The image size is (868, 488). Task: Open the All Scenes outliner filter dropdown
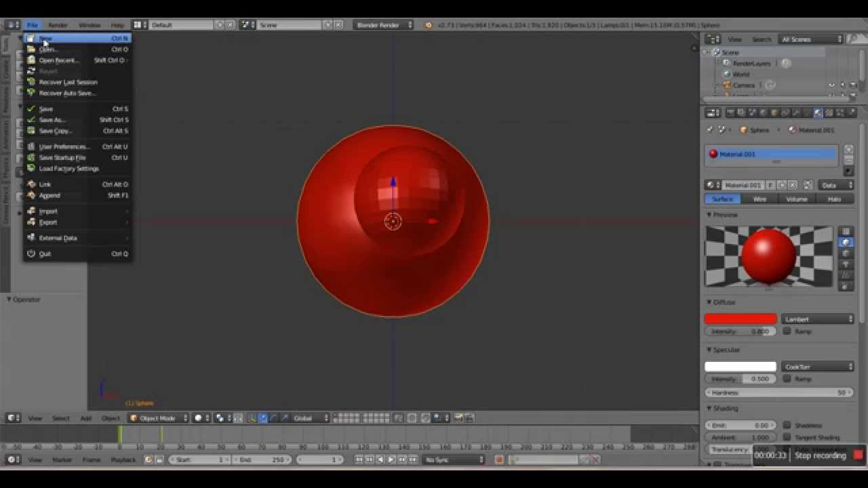tap(811, 39)
